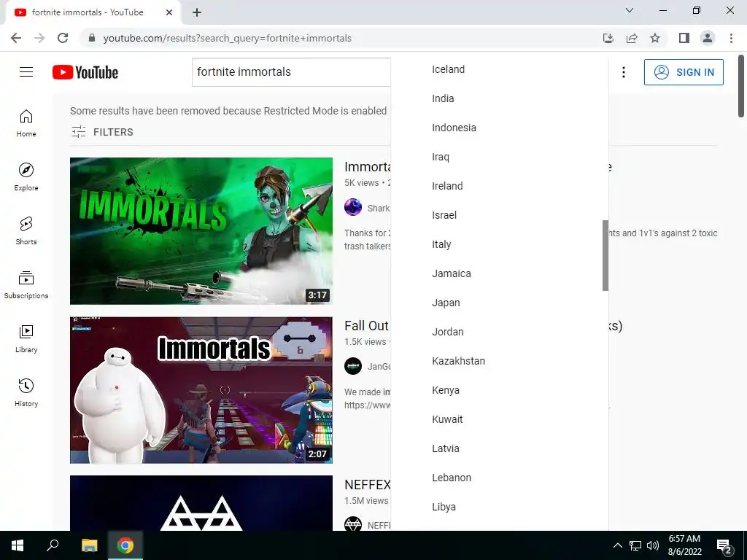Open the Fall Out video title link
747x560 pixels.
[x=367, y=326]
